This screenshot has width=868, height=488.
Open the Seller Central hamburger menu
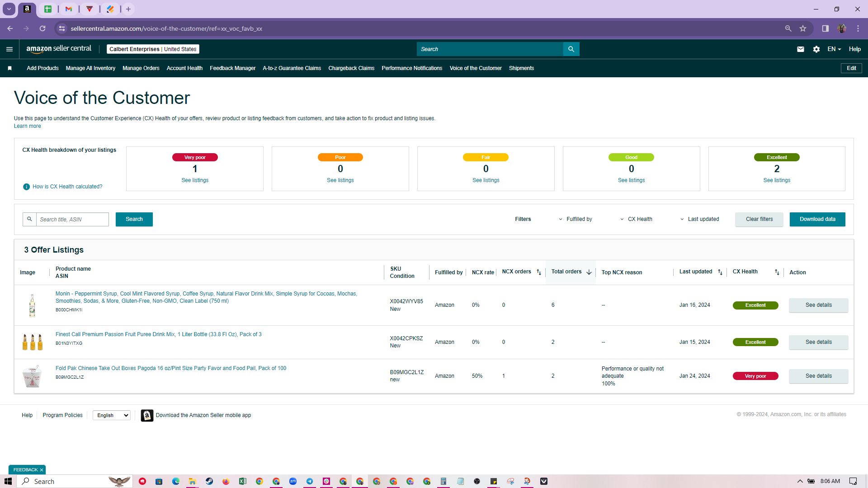[9, 49]
